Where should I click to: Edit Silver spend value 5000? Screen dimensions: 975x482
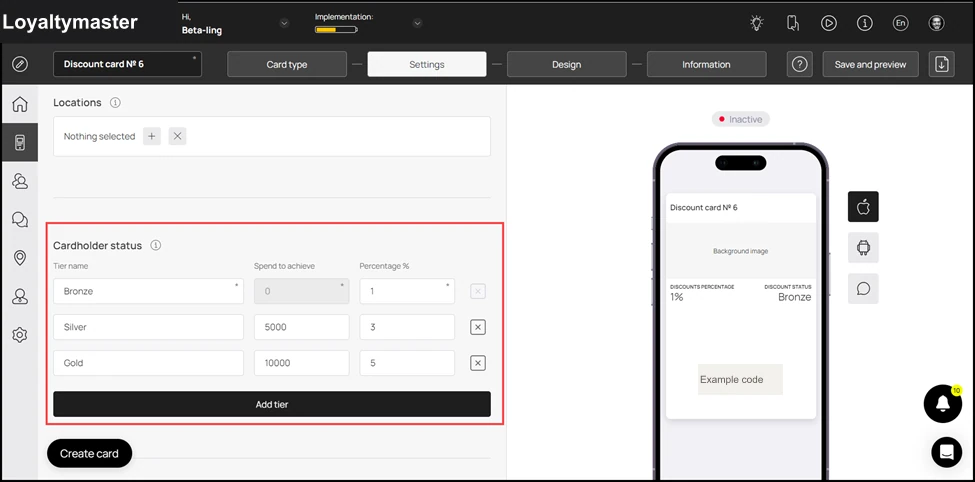pyautogui.click(x=302, y=327)
